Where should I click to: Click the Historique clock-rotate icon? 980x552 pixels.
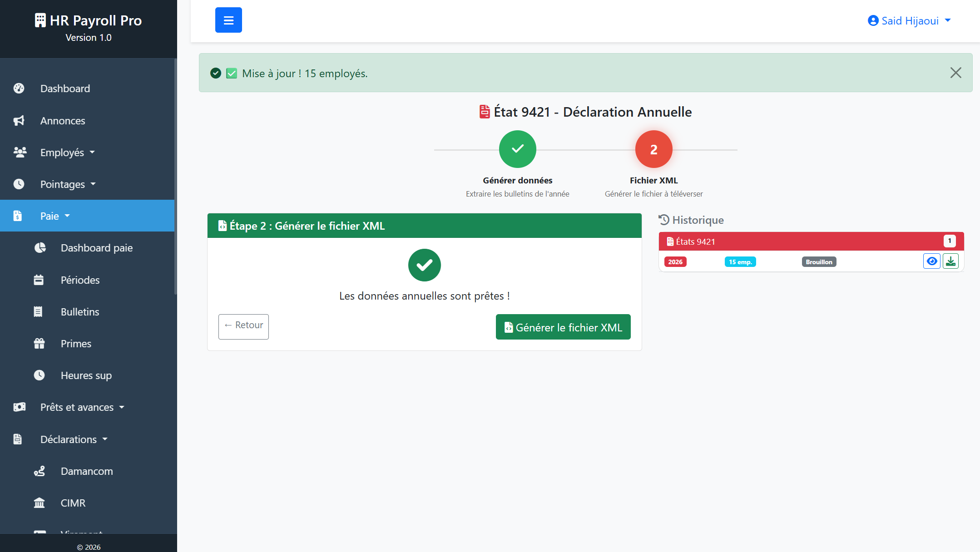pos(664,220)
